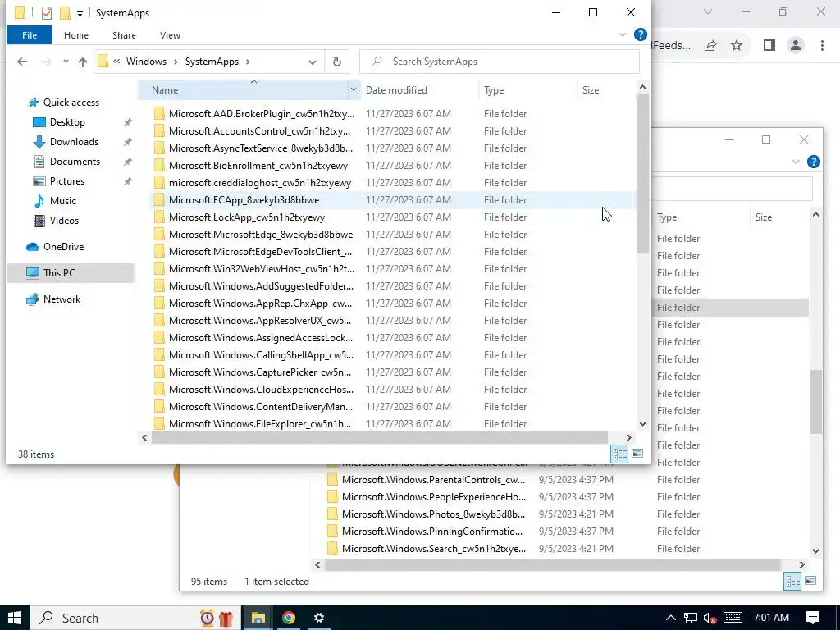Click Windows in the address breadcrumb
Screen dimensions: 840x630
point(146,62)
